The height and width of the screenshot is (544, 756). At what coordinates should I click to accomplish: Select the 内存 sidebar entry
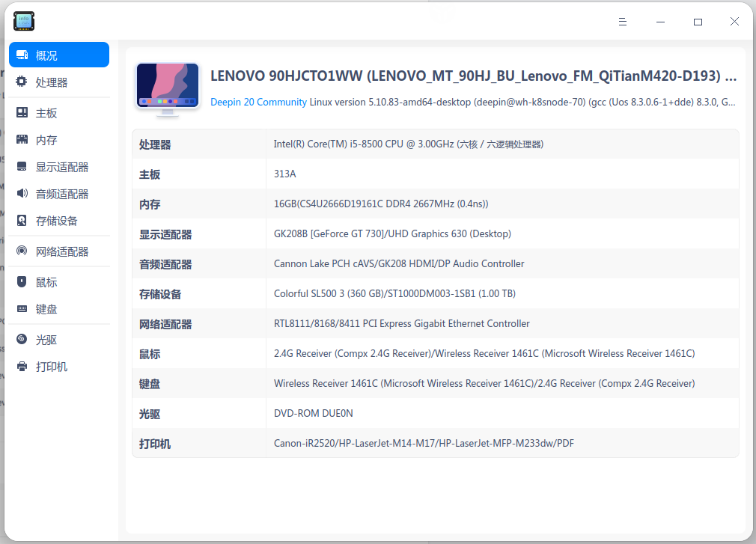[x=59, y=140]
